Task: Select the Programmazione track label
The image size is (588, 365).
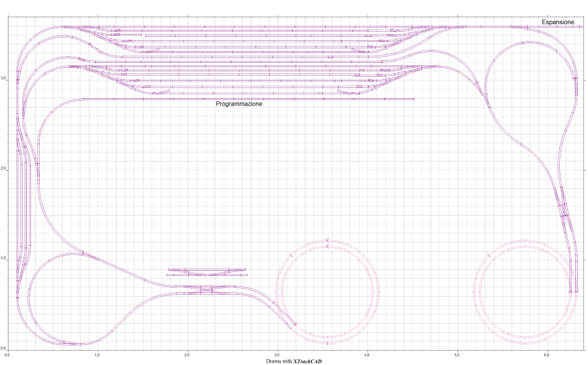Action: [x=239, y=104]
